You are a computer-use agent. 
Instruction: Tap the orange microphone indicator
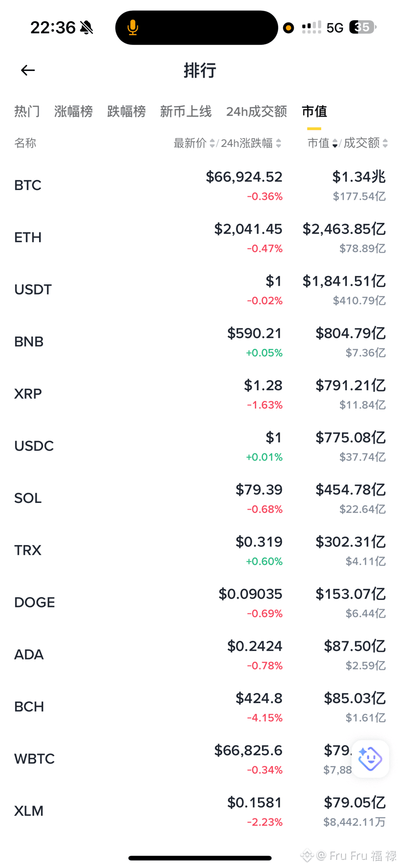coord(133,28)
